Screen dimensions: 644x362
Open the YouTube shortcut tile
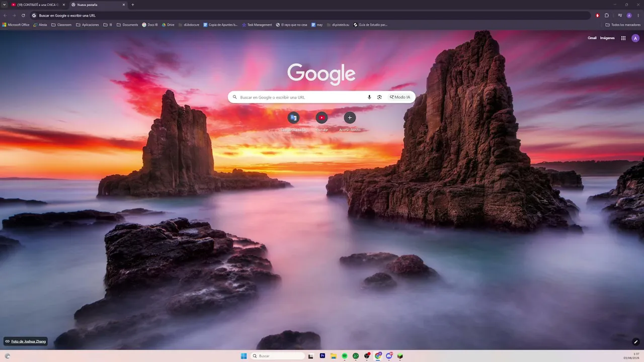321,121
